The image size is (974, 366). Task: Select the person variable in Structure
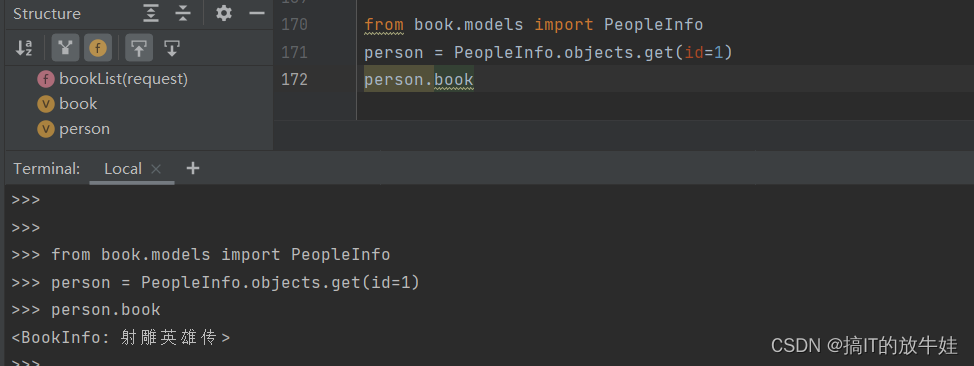pos(73,129)
